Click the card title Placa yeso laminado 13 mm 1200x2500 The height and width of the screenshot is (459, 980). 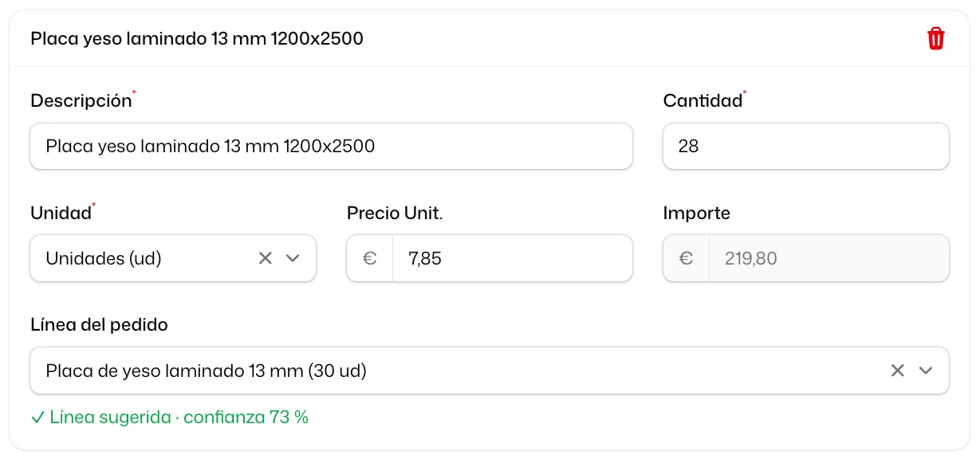(x=197, y=38)
